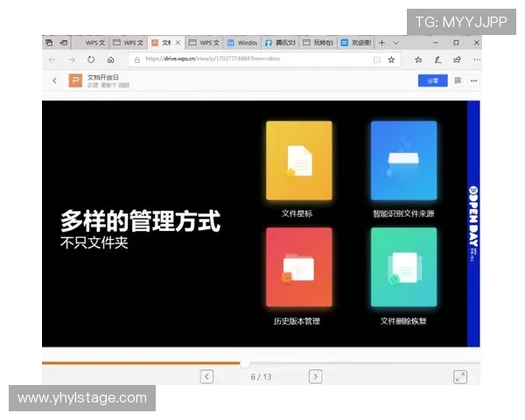The width and height of the screenshot is (525, 420).
Task: Add page to favorites with the star icon
Action: point(391,59)
